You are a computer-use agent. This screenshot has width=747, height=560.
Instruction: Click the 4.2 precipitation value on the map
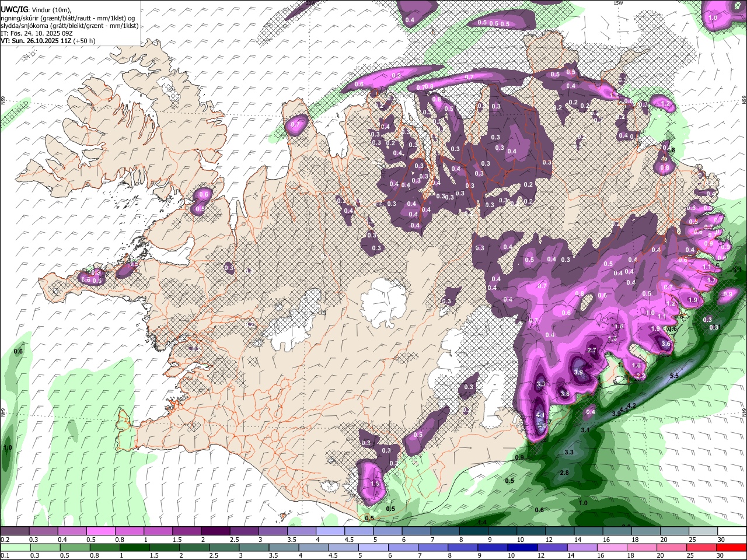[631, 406]
